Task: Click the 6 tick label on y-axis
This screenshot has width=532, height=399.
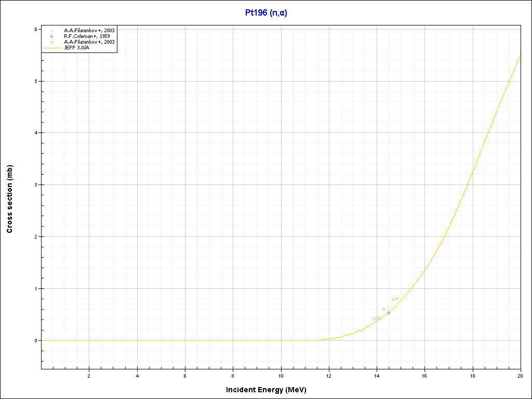Action: coord(35,29)
